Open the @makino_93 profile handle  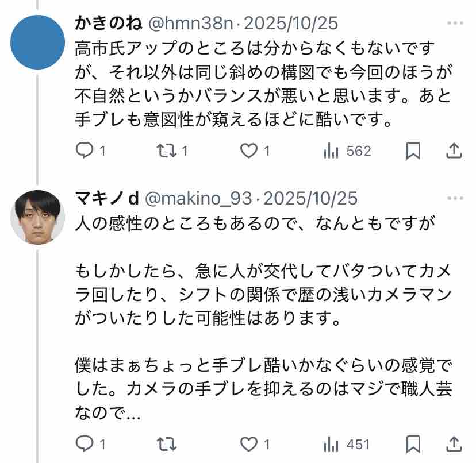(198, 199)
